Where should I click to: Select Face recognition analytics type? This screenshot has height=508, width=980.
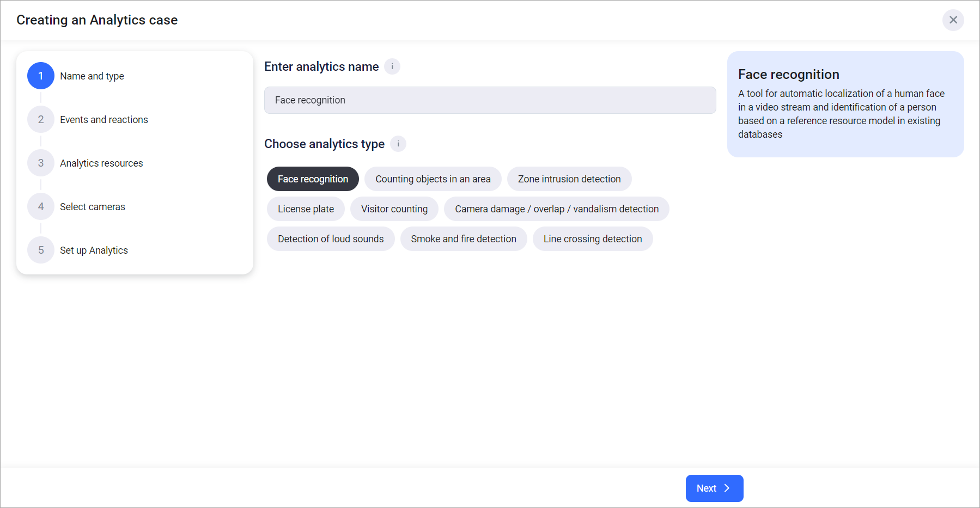click(x=313, y=179)
